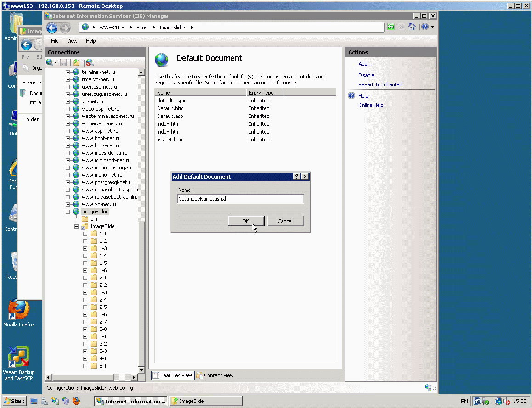
Task: Click scroll down arrow in Connections tree
Action: pyautogui.click(x=141, y=370)
